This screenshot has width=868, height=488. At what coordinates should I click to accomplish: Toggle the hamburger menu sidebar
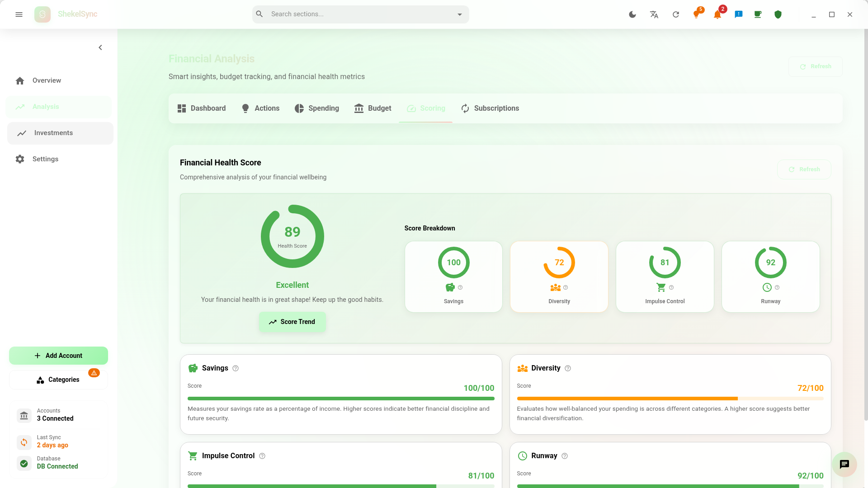(19, 14)
